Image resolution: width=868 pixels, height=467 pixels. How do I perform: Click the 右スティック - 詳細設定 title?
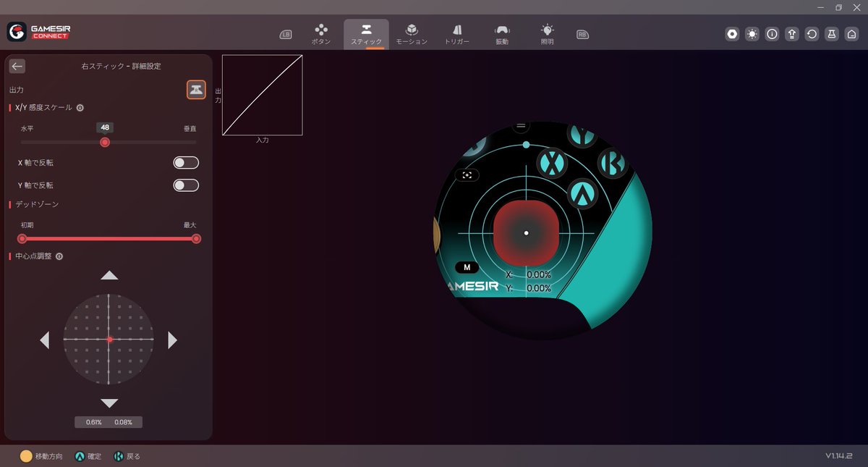point(122,66)
